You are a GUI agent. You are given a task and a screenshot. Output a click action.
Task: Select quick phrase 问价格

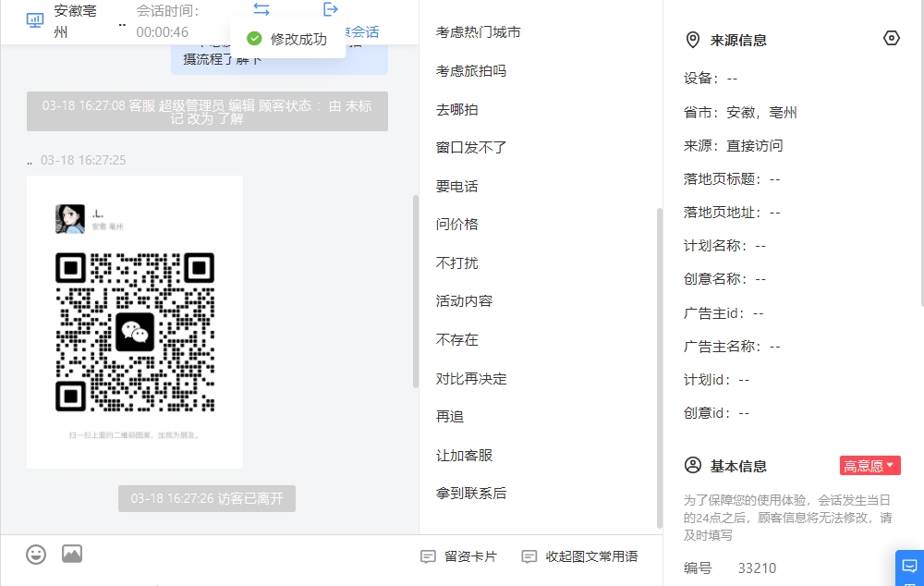(x=456, y=224)
